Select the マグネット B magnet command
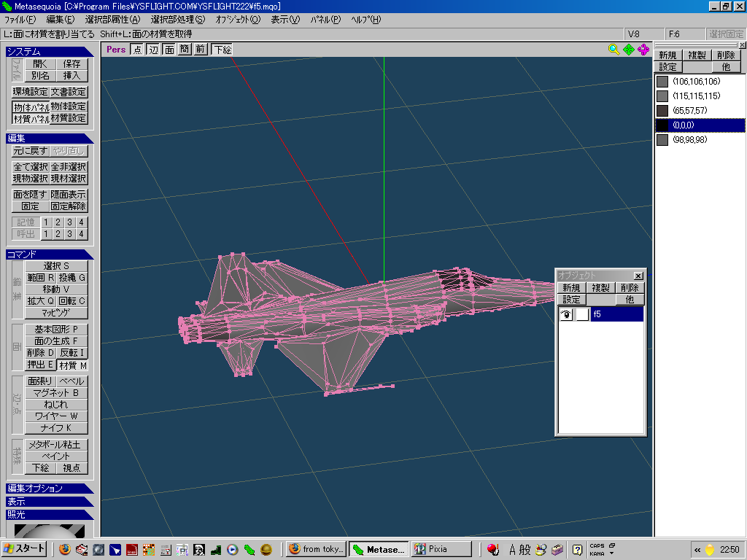The width and height of the screenshot is (747, 560). (56, 393)
